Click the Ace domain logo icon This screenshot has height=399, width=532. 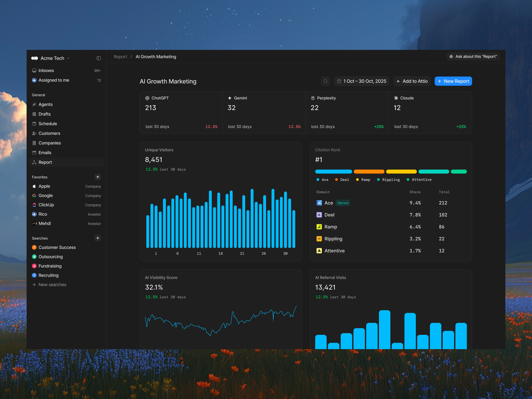pyautogui.click(x=319, y=203)
